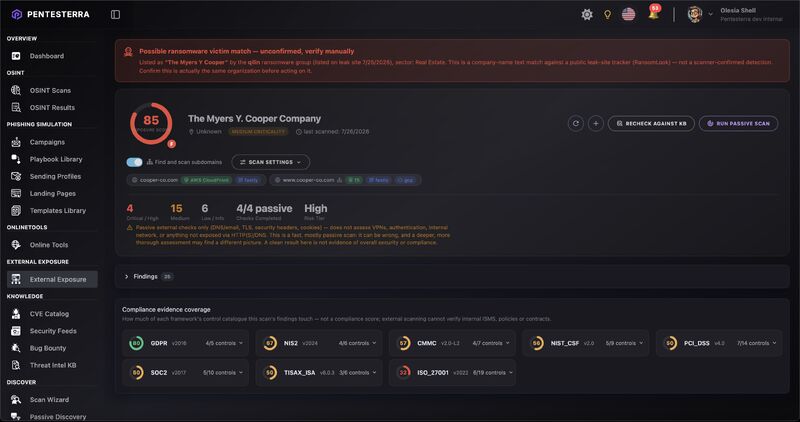Click the refresh scan circular icon
The height and width of the screenshot is (422, 800).
point(576,123)
